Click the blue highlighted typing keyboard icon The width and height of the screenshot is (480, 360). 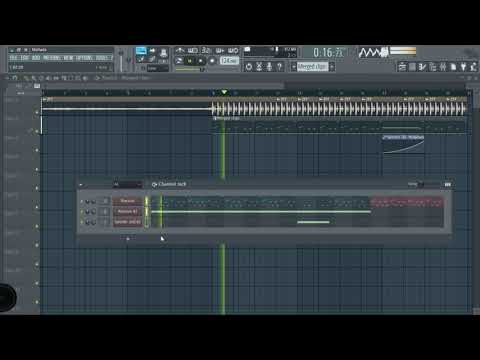[x=141, y=51]
